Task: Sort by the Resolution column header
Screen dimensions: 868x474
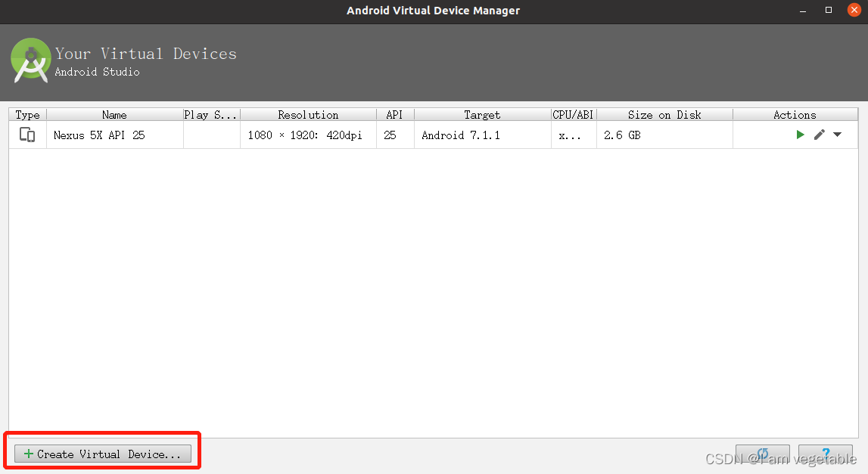Action: pos(308,114)
